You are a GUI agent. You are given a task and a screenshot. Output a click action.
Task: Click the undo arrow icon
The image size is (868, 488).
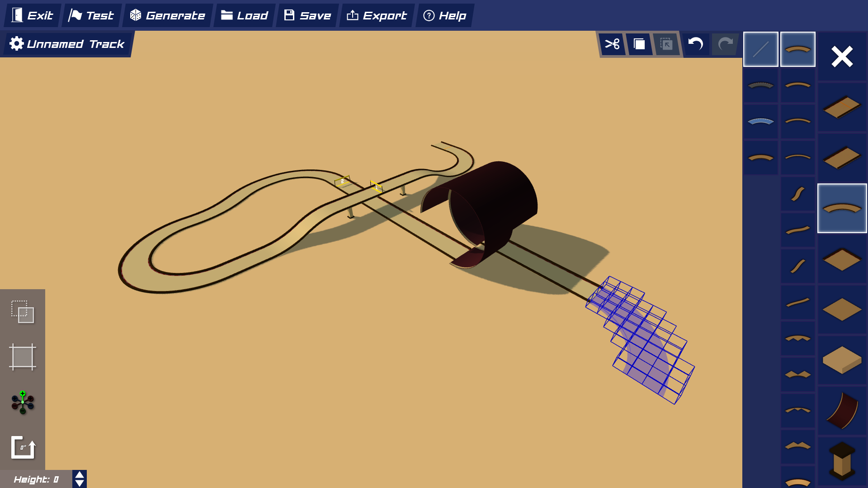click(695, 44)
